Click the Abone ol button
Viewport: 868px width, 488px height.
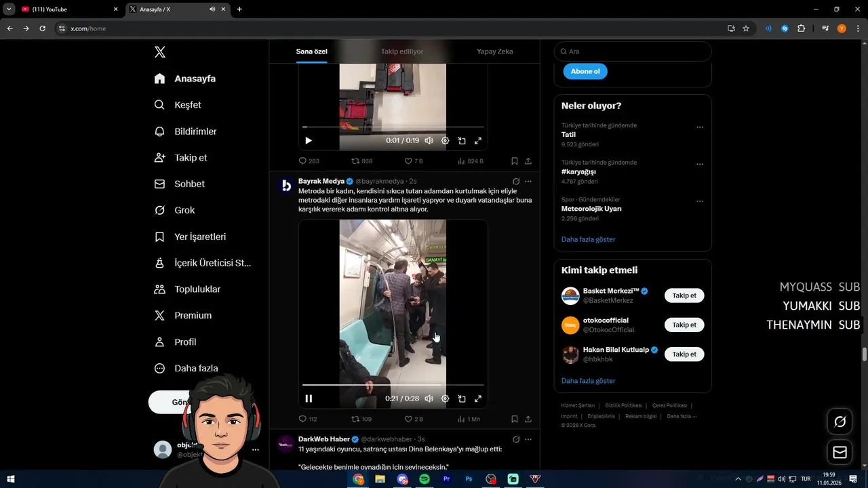pos(585,71)
